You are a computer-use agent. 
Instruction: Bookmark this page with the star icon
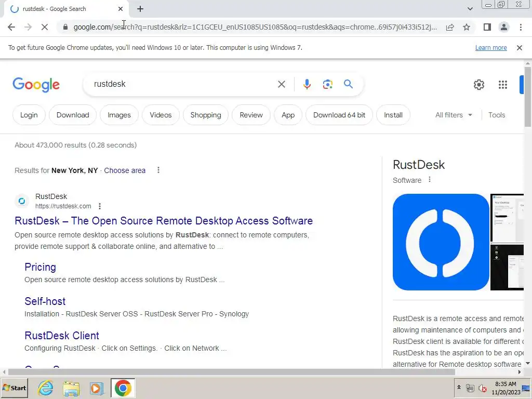[x=467, y=27]
